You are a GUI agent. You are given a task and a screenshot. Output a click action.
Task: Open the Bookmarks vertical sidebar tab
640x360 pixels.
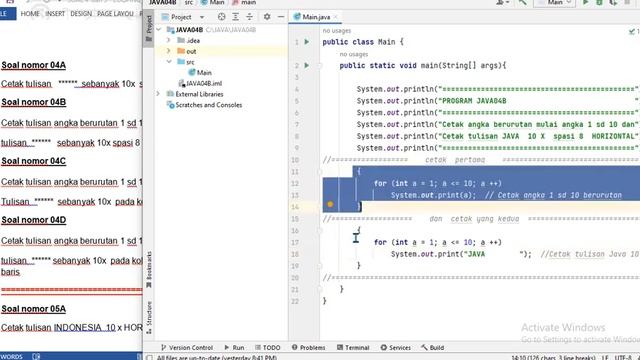[x=149, y=270]
